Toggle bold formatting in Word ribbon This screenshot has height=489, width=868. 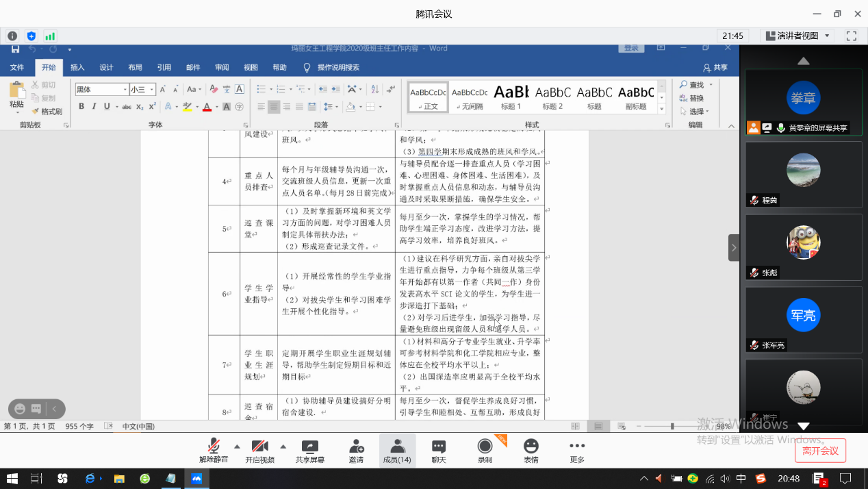81,106
